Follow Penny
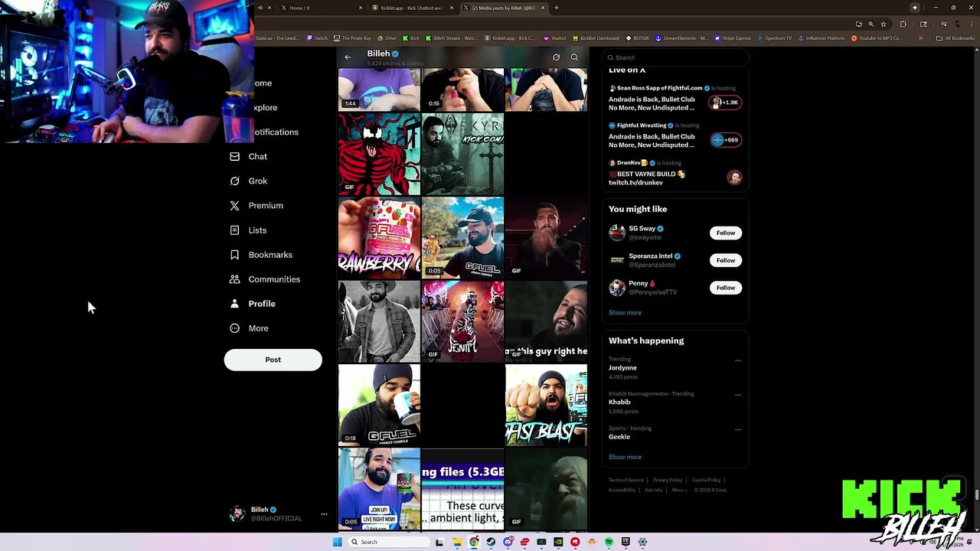980x551 pixels. coord(725,288)
